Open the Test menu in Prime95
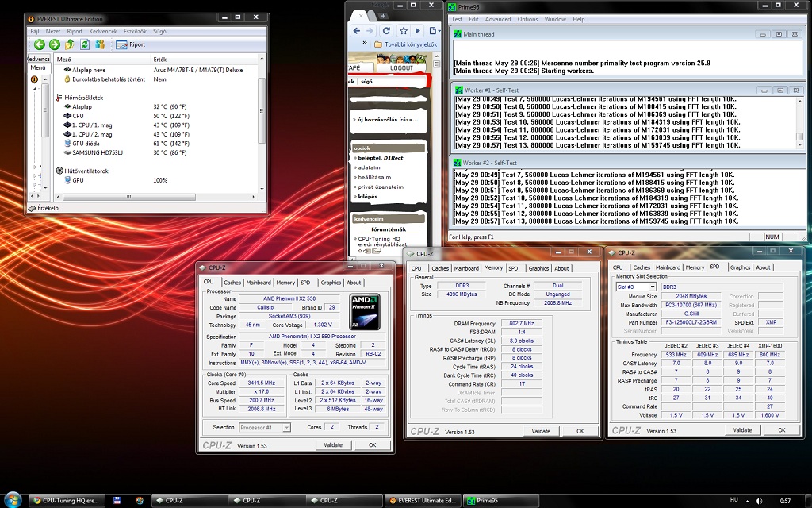812x508 pixels. pos(457,19)
